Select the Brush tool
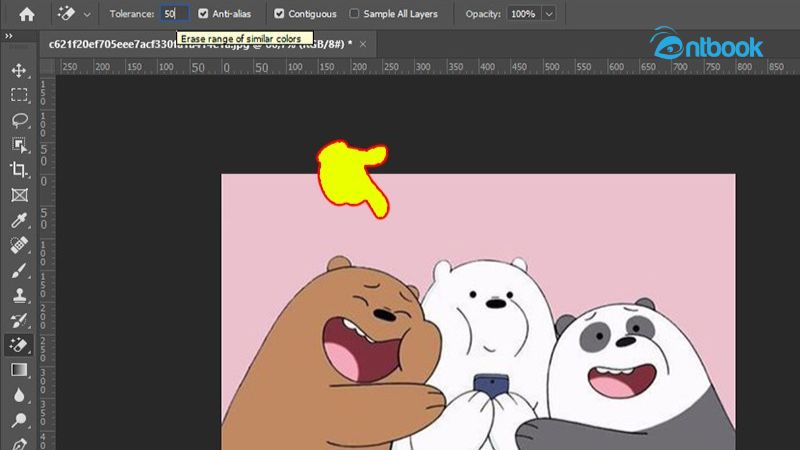This screenshot has width=800, height=450. pyautogui.click(x=19, y=270)
